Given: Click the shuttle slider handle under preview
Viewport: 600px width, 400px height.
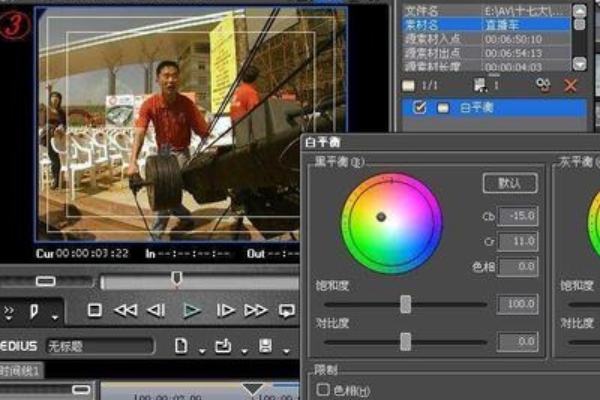Looking at the screenshot, I should click(x=46, y=281).
